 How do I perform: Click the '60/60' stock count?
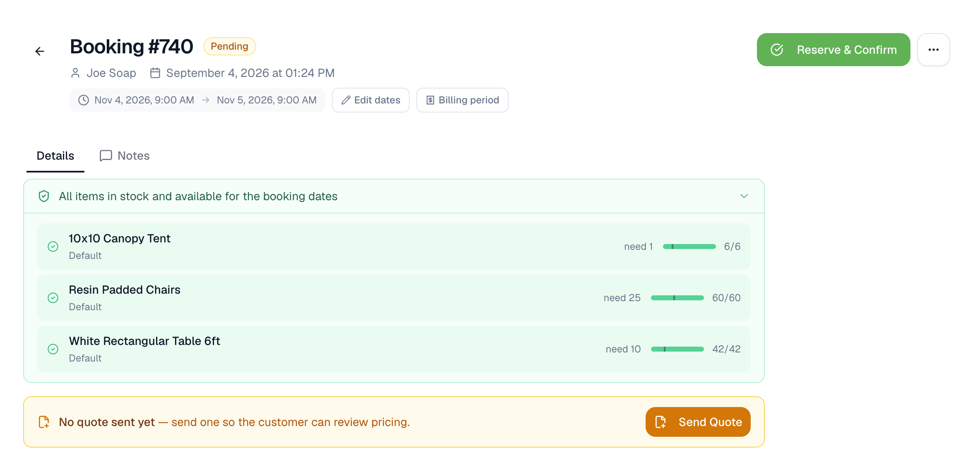pyautogui.click(x=726, y=298)
